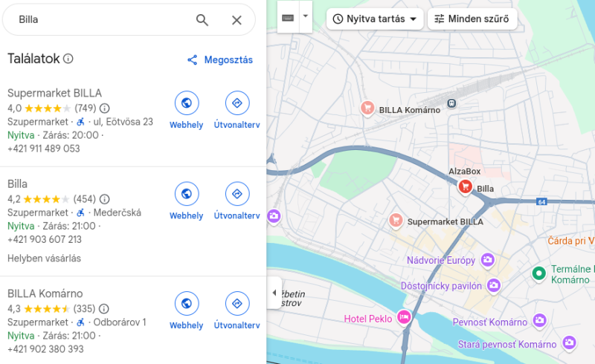Screen dimensions: 595x364
Task: Get Útvonalterv directions for Billa Mederčská
Action: (237, 194)
